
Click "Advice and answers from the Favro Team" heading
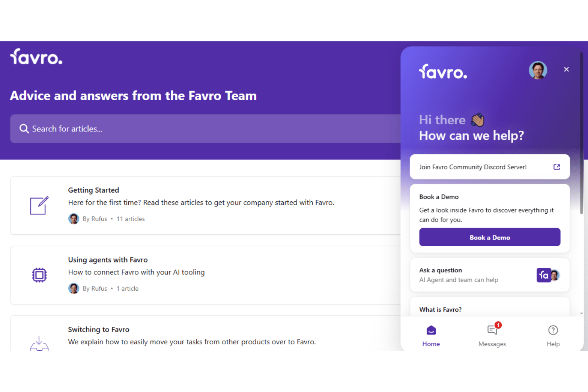tap(133, 96)
